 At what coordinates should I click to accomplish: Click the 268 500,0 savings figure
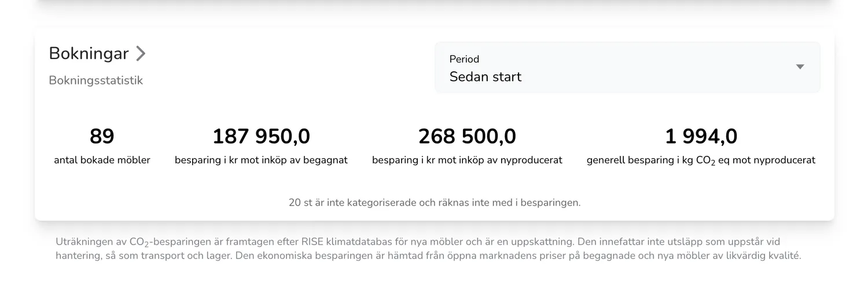(467, 137)
